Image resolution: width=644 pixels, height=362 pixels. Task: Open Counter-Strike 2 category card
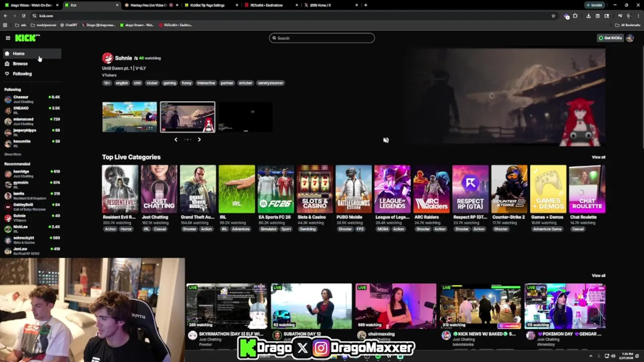click(509, 189)
